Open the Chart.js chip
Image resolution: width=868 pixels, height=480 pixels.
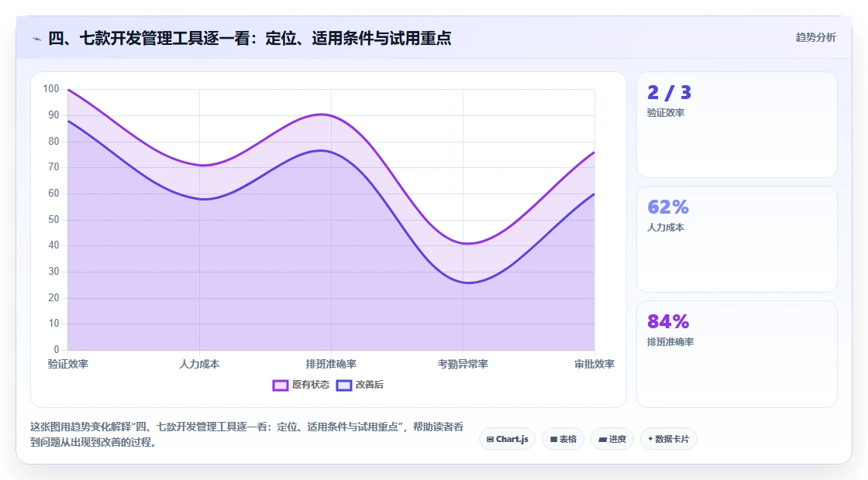point(507,439)
